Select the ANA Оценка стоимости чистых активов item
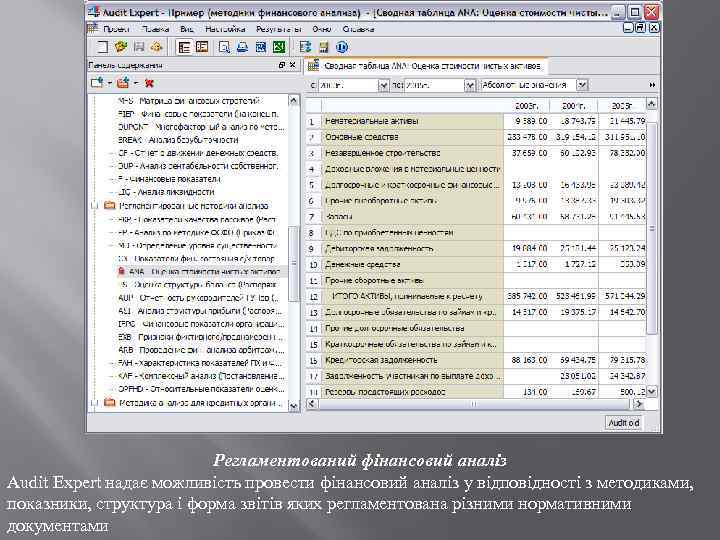 click(x=204, y=272)
